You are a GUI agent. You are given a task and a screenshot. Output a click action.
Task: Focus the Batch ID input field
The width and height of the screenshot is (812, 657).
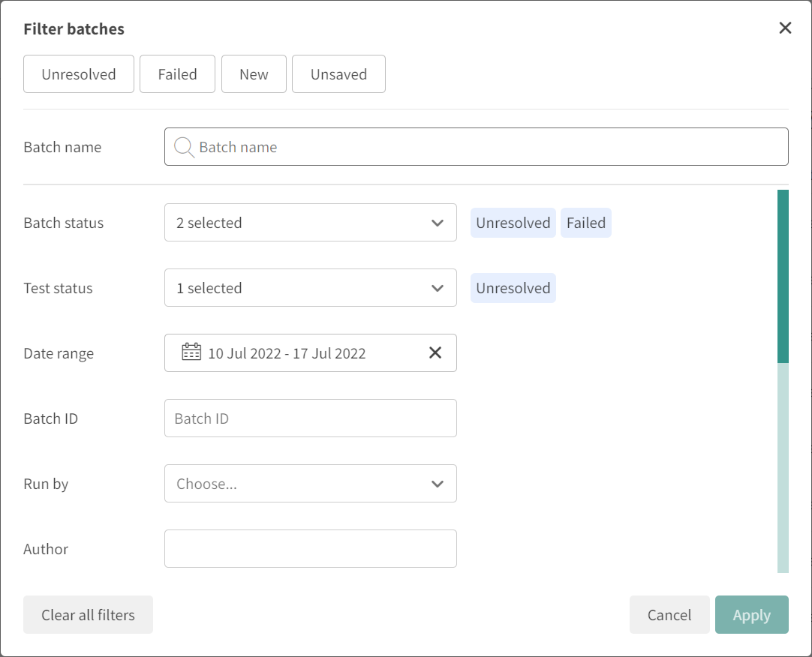click(310, 418)
